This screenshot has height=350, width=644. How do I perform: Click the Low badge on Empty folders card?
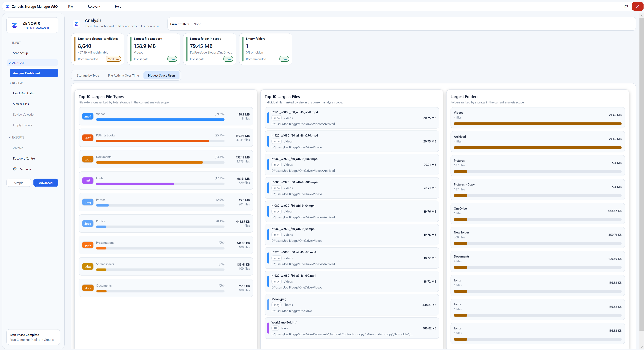tap(284, 59)
